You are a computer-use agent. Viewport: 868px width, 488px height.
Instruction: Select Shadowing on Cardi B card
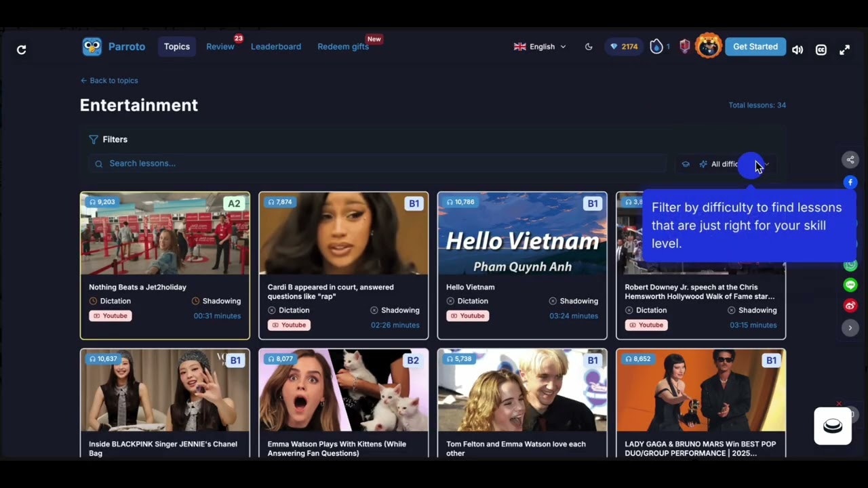click(x=395, y=310)
